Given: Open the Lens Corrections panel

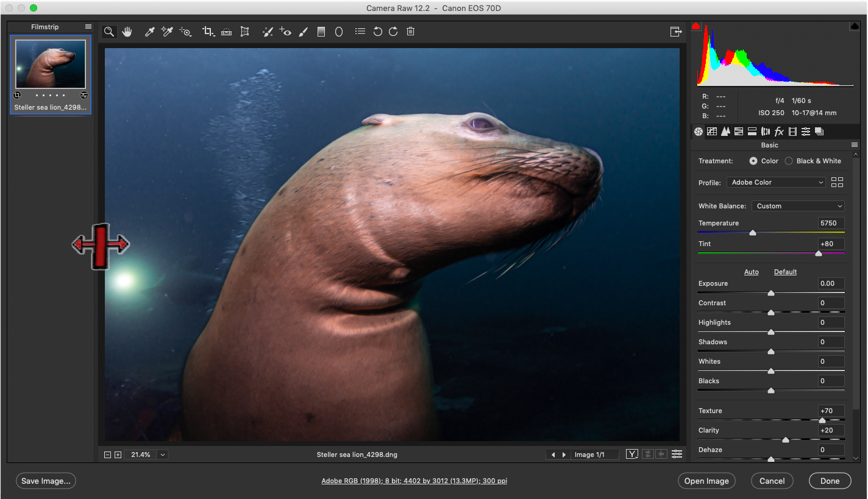Looking at the screenshot, I should click(x=766, y=131).
